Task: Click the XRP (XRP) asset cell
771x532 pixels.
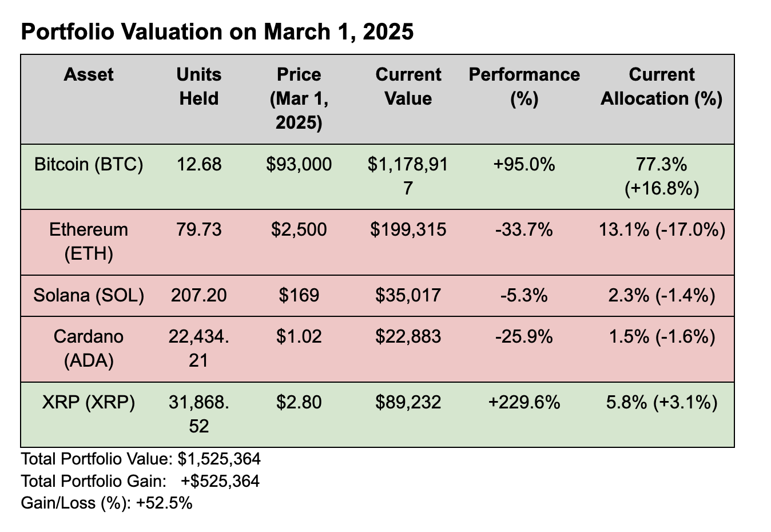Action: coord(89,403)
